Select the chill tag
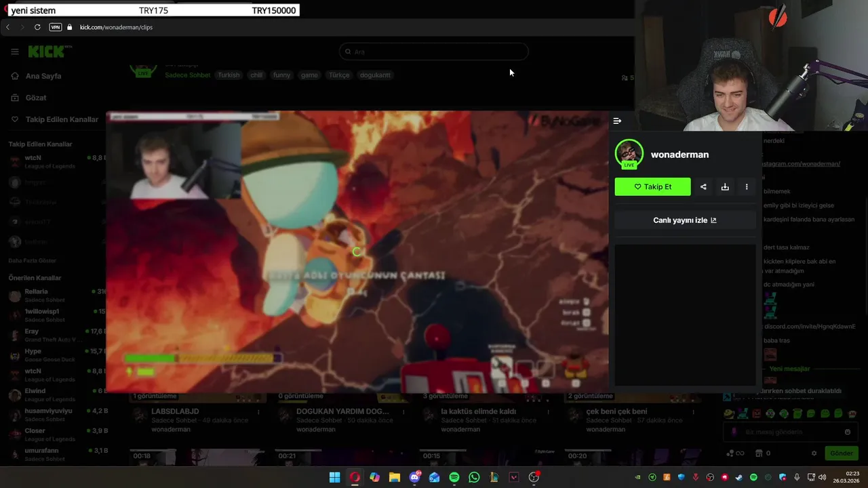The width and height of the screenshot is (868, 488). 256,75
